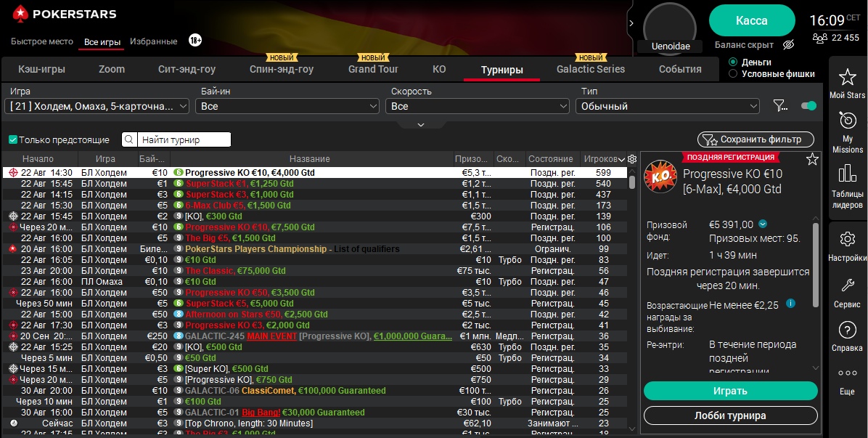868x438 pixels.
Task: Open Таблицы лидеров leaderboard icon
Action: point(847,174)
